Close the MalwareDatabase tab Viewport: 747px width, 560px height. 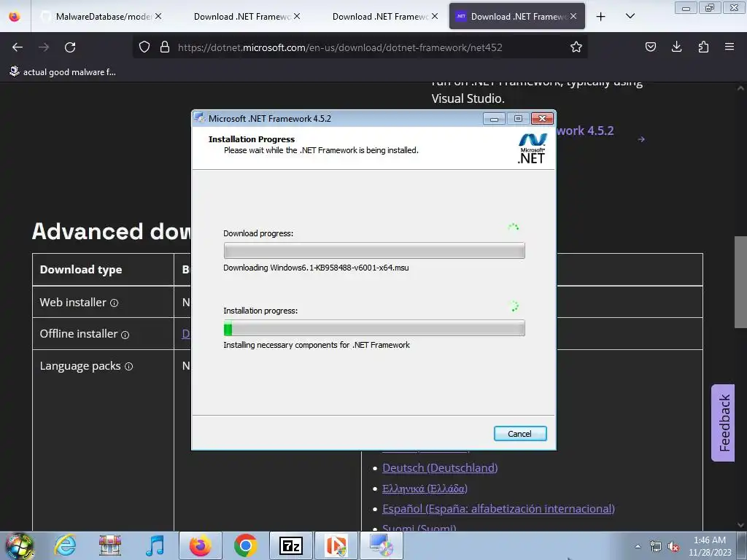click(x=158, y=16)
